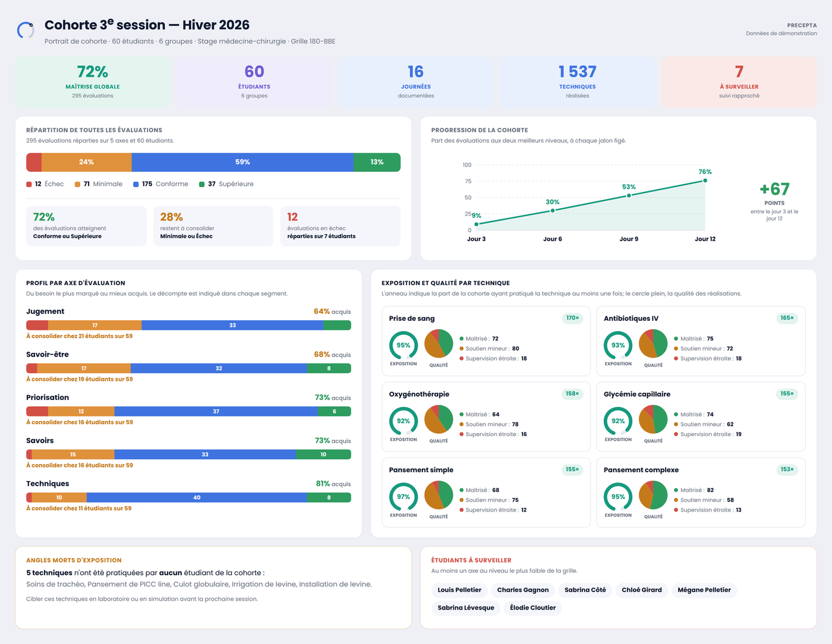Click the red Échec legend swatch
Image resolution: width=832 pixels, height=644 pixels.
[x=29, y=184]
